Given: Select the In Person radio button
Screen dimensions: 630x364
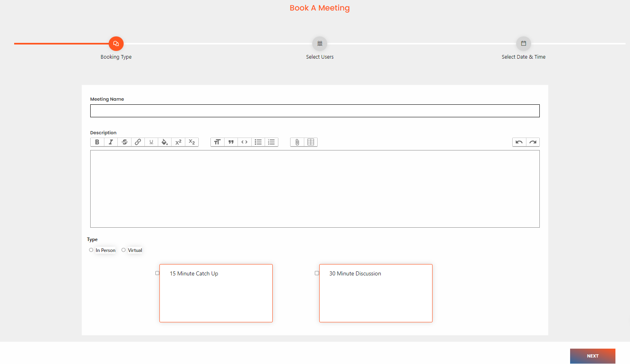Looking at the screenshot, I should tap(91, 250).
